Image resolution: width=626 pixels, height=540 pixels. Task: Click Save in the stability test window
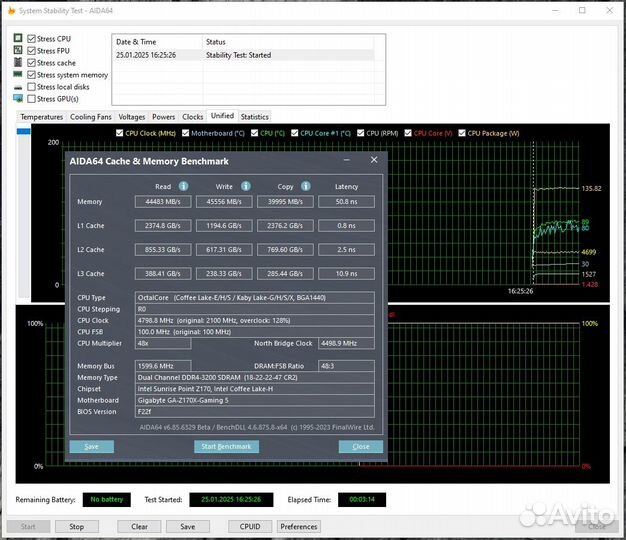pos(188,526)
